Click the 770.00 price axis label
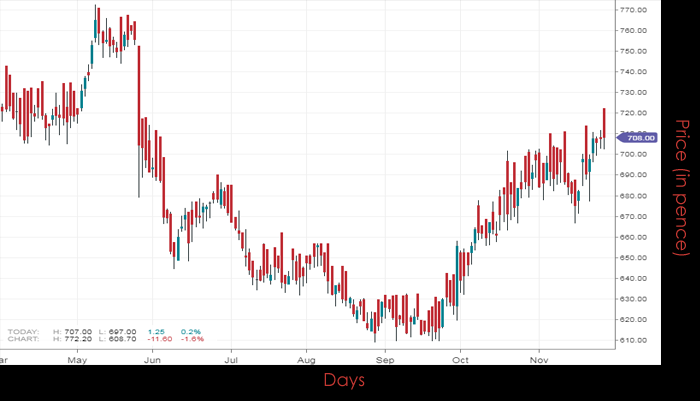Image resolution: width=700 pixels, height=401 pixels. [635, 9]
